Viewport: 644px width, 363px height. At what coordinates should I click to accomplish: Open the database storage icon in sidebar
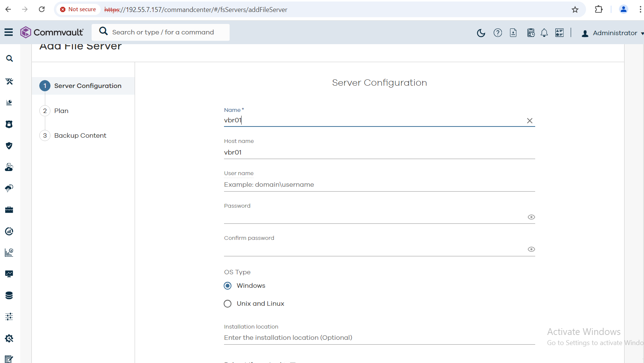click(9, 296)
